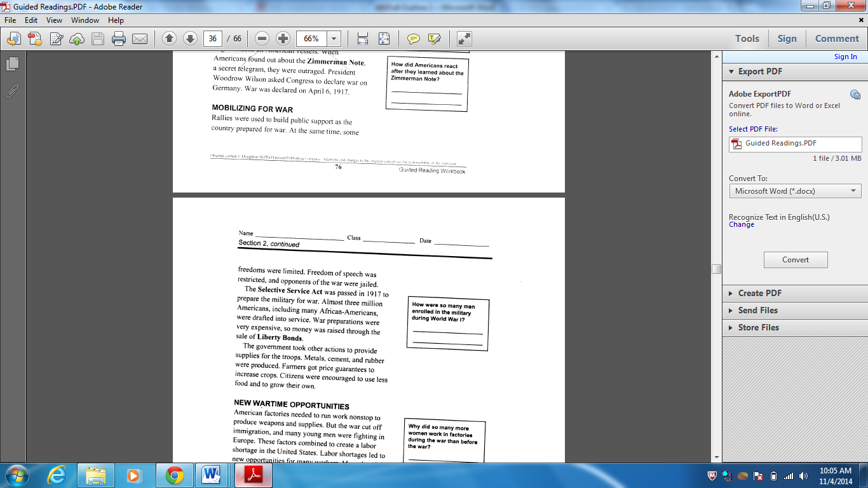The image size is (868, 488).
Task: Open the Attachments paperclip panel
Action: pos(12,91)
